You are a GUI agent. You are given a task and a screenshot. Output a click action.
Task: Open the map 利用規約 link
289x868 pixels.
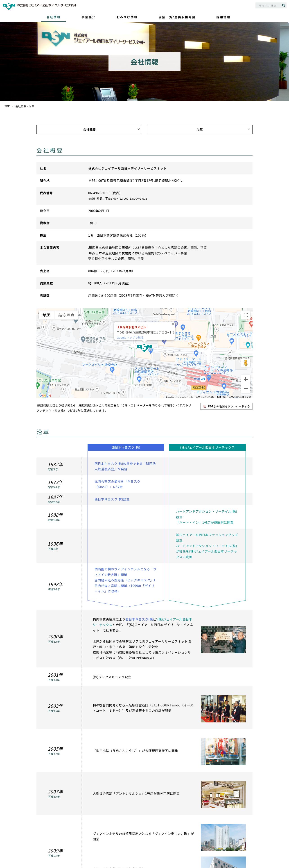221,397
